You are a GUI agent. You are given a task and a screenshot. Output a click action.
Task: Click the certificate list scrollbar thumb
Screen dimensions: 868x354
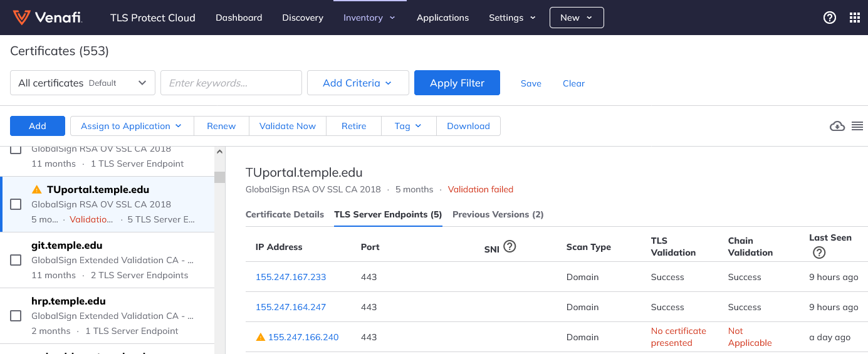(219, 177)
